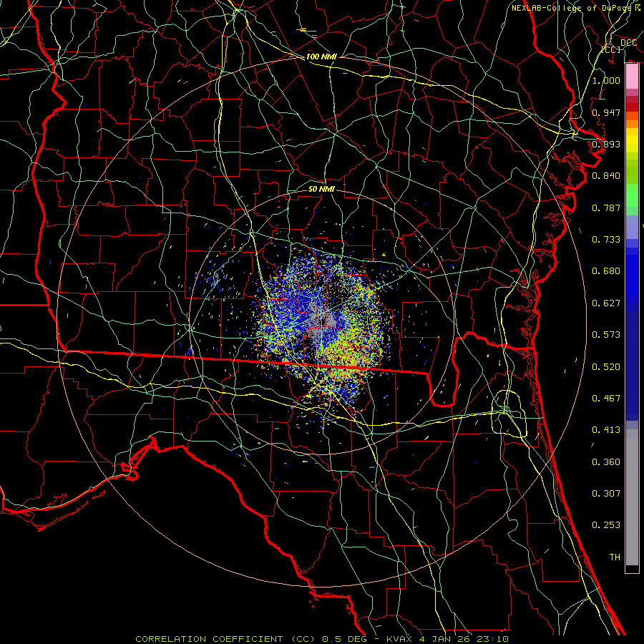Click the 0.733 legend value
This screenshot has height=644, width=644.
click(606, 240)
